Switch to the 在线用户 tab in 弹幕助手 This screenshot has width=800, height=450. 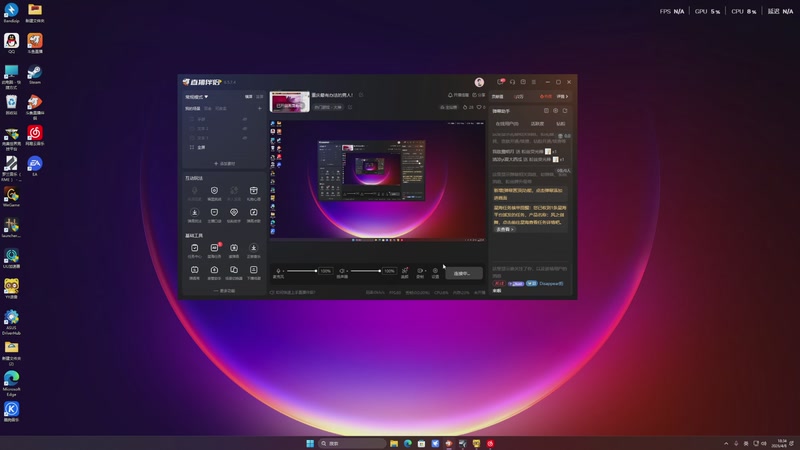pyautogui.click(x=507, y=123)
